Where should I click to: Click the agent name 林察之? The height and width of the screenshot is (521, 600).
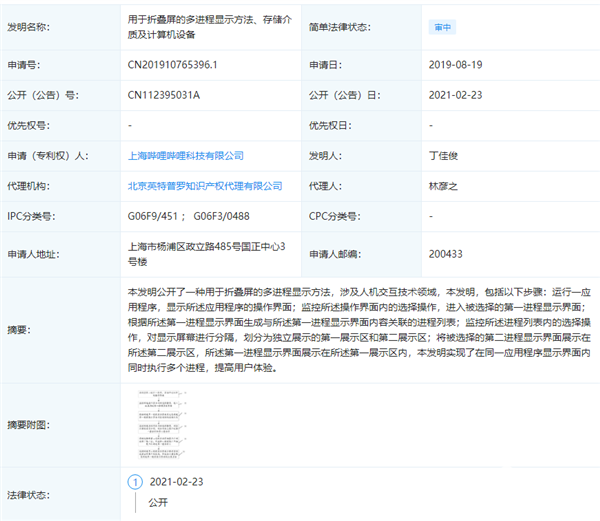pos(445,186)
